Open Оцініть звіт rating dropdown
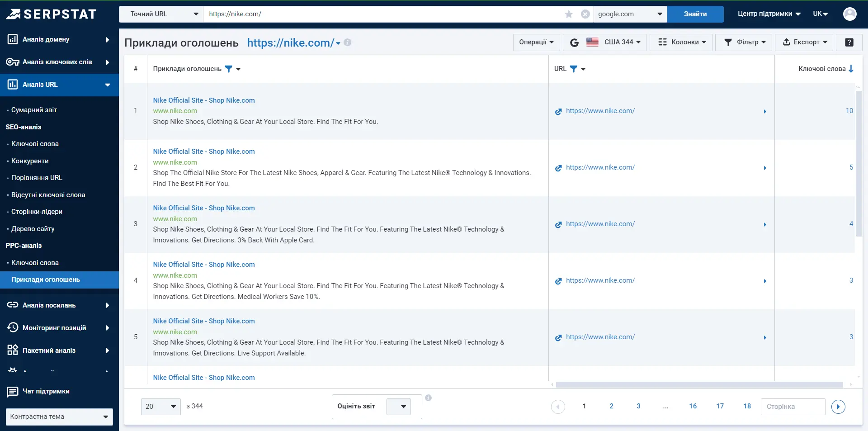Viewport: 868px width, 431px height. tap(399, 407)
